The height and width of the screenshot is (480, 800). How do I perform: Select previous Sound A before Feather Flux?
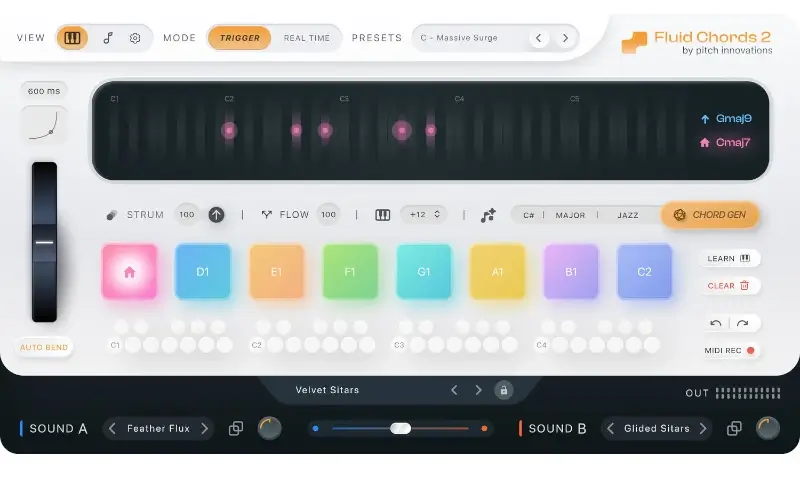pos(113,428)
